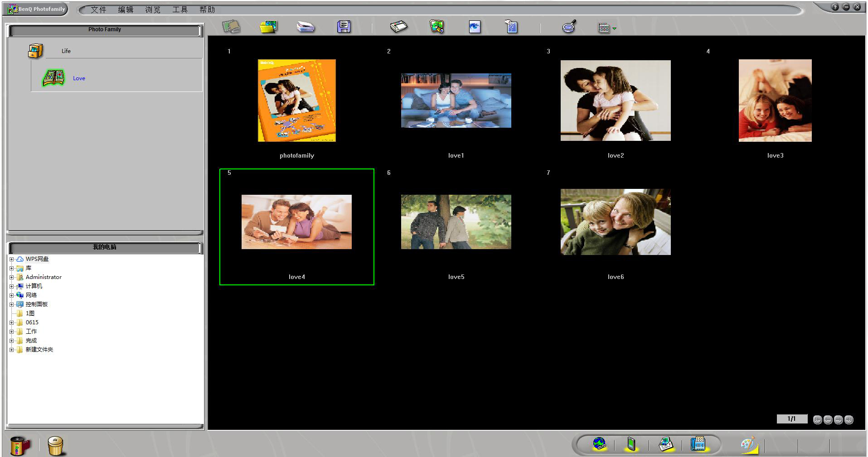Go to last page of thumbnails
This screenshot has height=457, width=868.
click(x=849, y=420)
